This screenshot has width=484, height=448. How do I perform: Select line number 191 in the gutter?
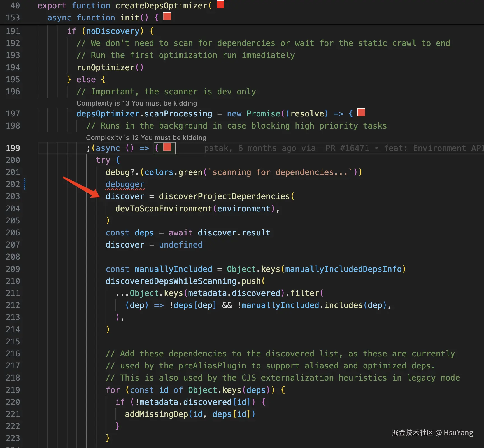pos(13,31)
